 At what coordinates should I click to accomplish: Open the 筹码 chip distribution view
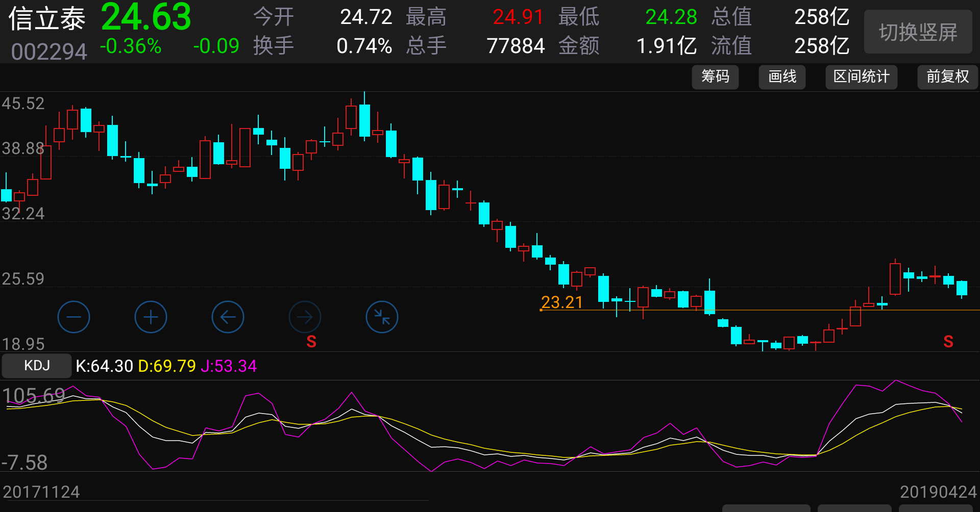pos(715,77)
